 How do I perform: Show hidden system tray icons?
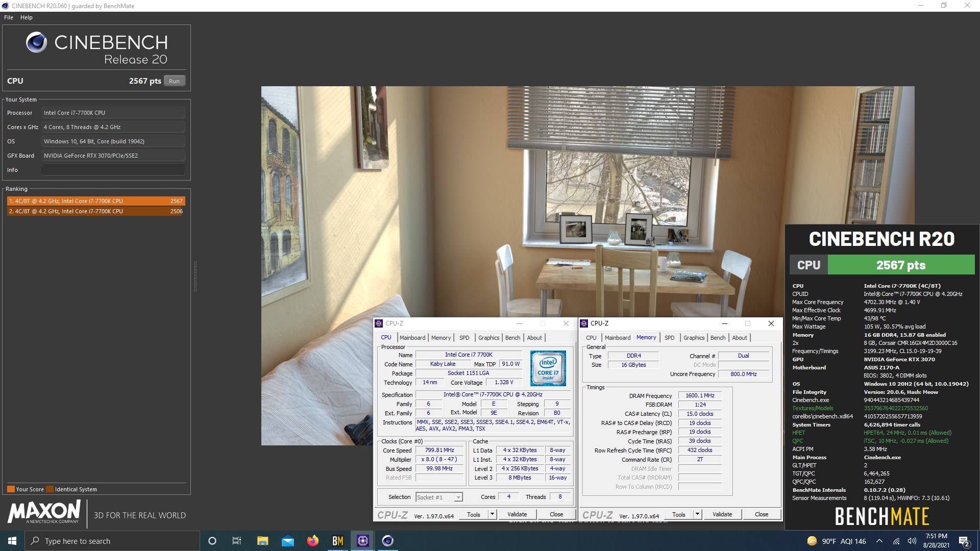click(879, 541)
